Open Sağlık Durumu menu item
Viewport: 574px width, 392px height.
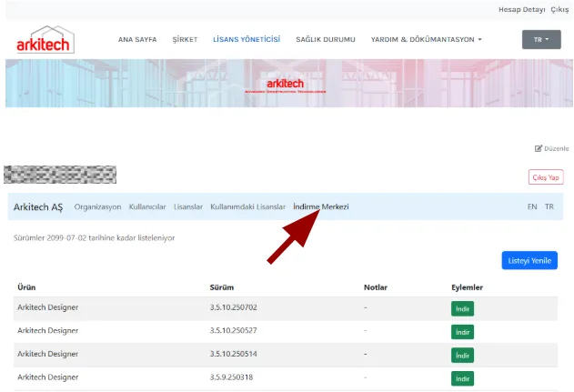coord(326,39)
